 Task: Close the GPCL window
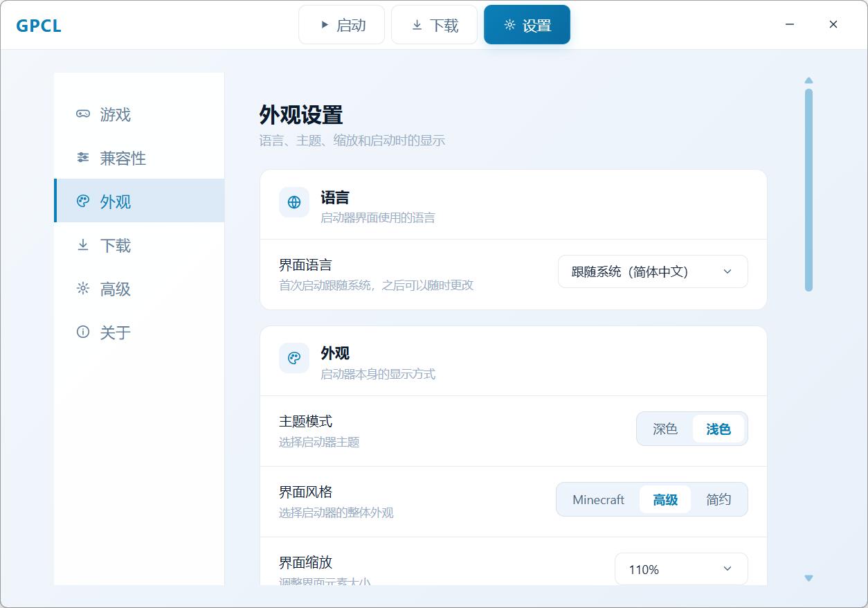pyautogui.click(x=833, y=24)
